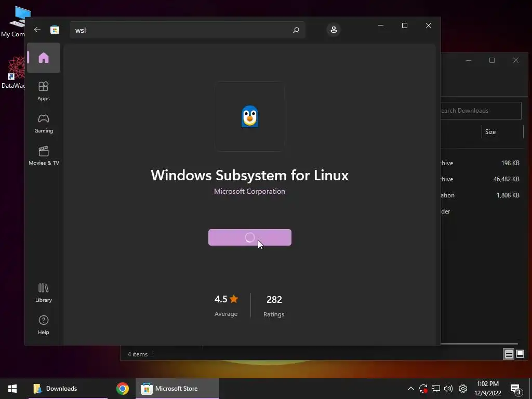Maximize the Microsoft Store window
This screenshot has width=532, height=399.
(404, 25)
